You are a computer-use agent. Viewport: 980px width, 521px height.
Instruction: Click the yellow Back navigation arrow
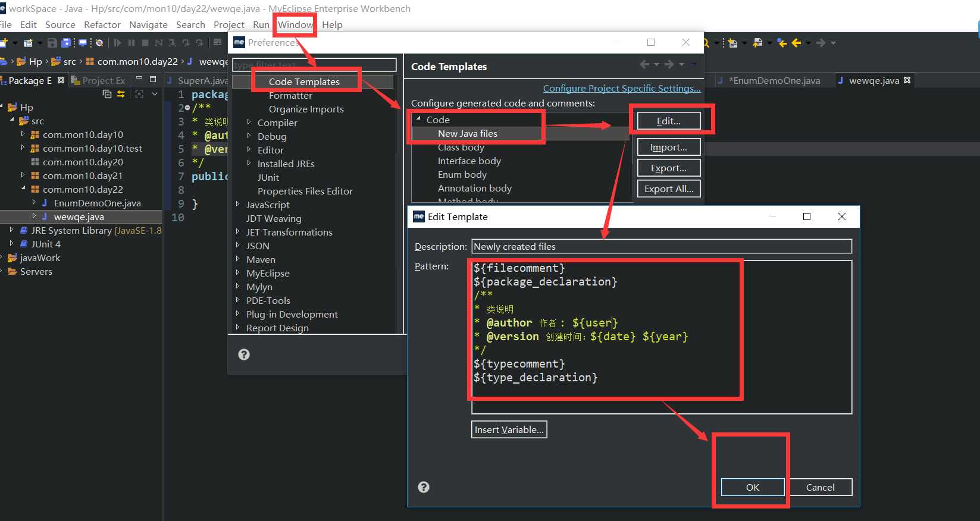796,43
